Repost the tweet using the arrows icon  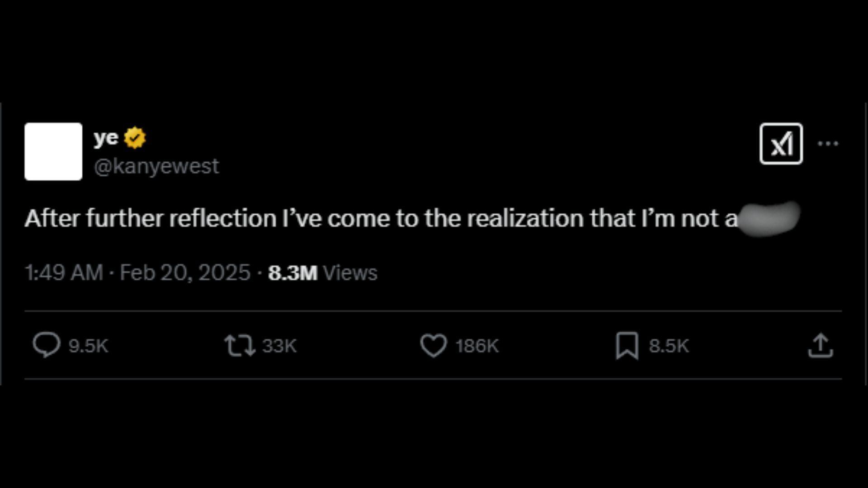[x=240, y=345]
